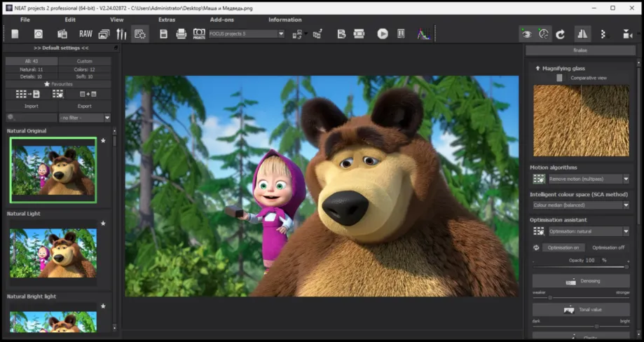This screenshot has width=644, height=342.
Task: Click the B document icon in toolbar
Action: click(x=341, y=34)
